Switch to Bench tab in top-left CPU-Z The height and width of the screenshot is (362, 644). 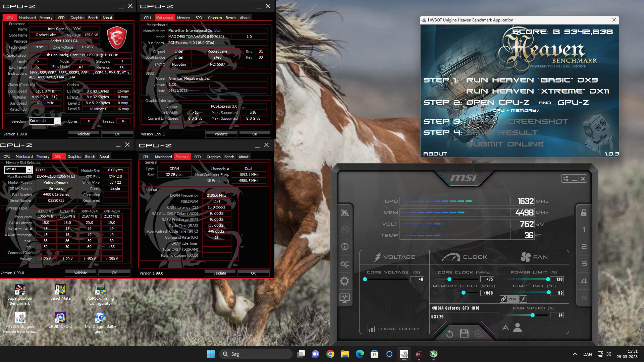point(93,18)
